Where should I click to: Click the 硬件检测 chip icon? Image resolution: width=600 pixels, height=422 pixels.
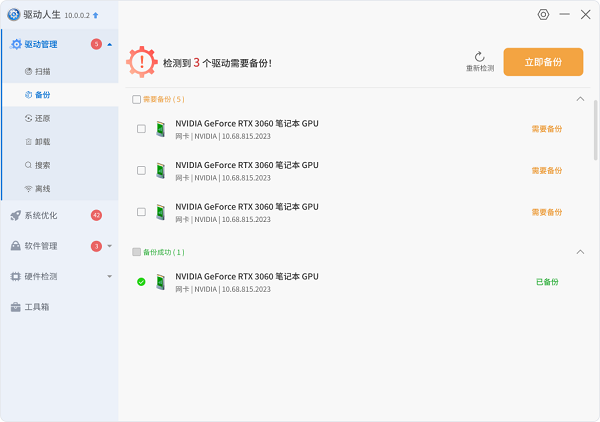(x=15, y=276)
